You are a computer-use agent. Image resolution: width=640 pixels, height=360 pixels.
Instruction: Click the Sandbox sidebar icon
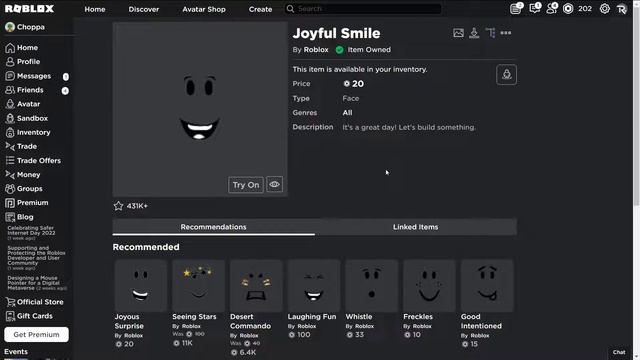tap(10, 118)
